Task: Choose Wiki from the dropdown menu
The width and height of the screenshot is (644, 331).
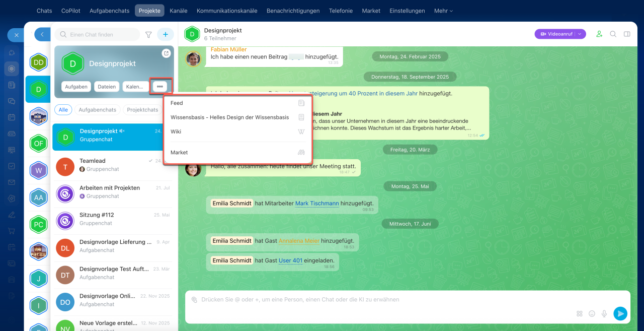Action: 237,131
